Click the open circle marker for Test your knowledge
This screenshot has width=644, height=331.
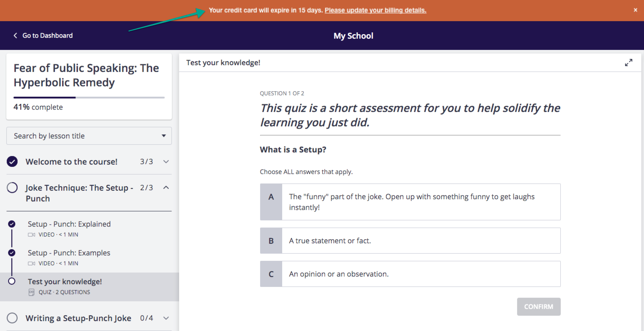(x=12, y=282)
